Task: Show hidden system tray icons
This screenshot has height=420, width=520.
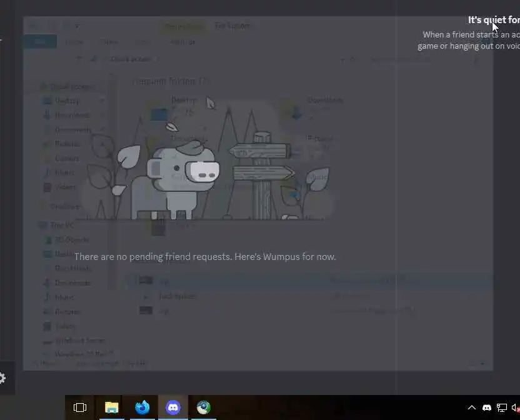Action: point(472,407)
